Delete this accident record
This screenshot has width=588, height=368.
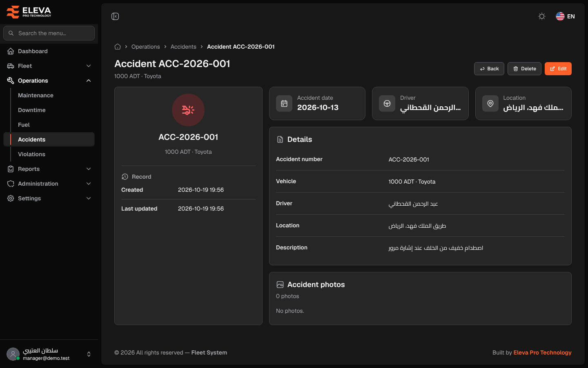(x=524, y=69)
